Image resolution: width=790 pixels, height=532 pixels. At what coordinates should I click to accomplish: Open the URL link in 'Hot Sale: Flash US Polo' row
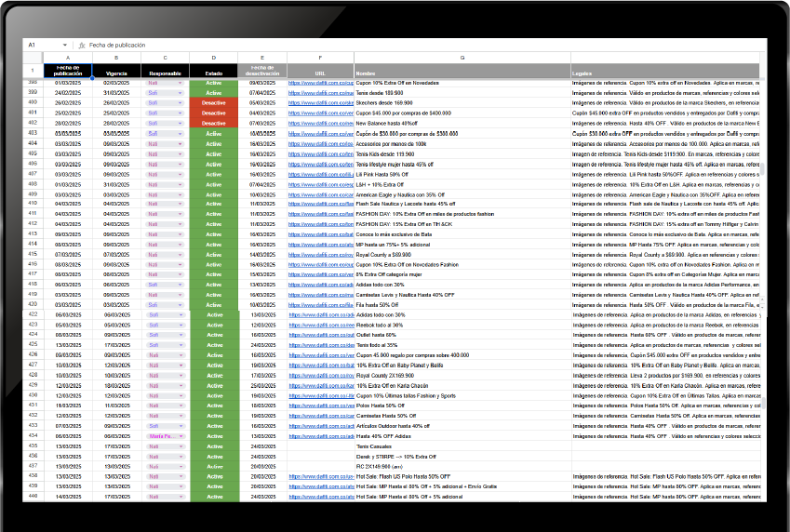tap(321, 476)
